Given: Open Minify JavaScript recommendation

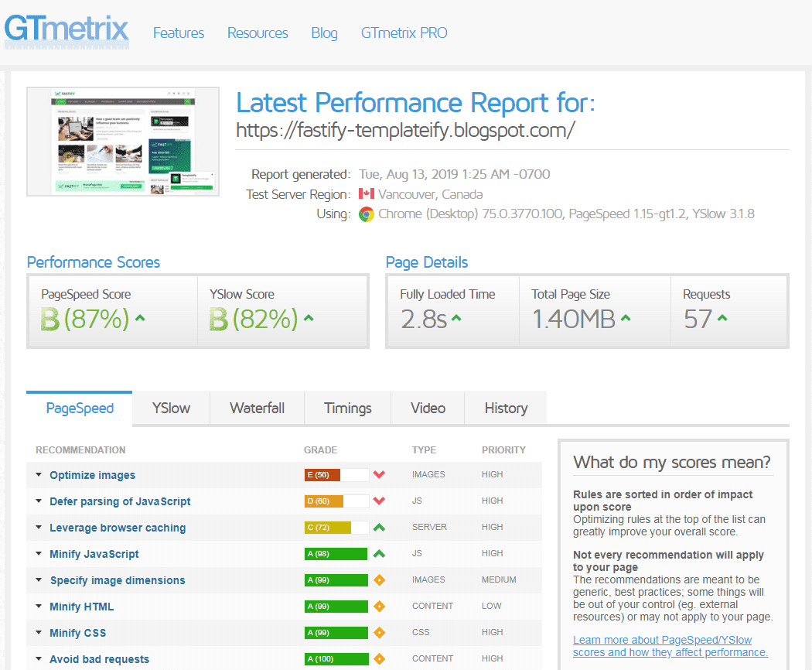Looking at the screenshot, I should (x=94, y=554).
